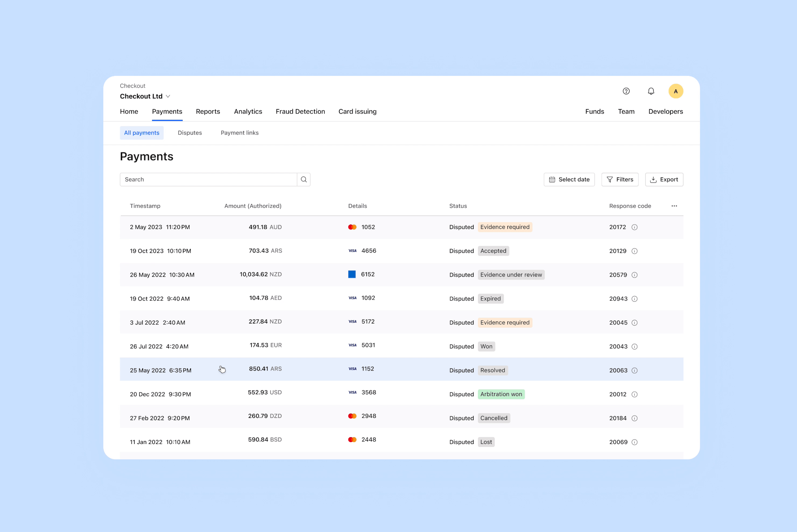
Task: Click info icon next to response code 20063
Action: point(634,370)
